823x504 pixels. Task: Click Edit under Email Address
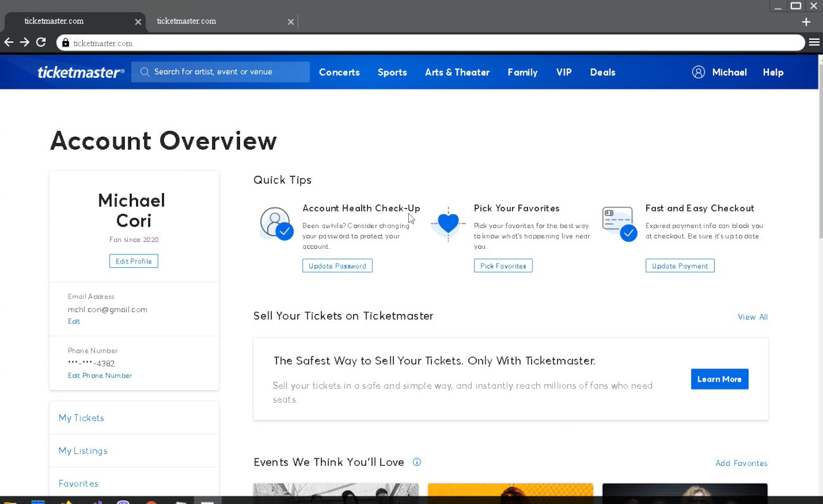[x=74, y=322]
